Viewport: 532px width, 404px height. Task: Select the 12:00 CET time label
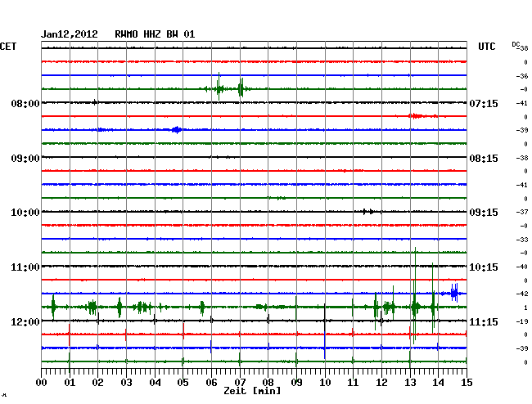pos(25,321)
